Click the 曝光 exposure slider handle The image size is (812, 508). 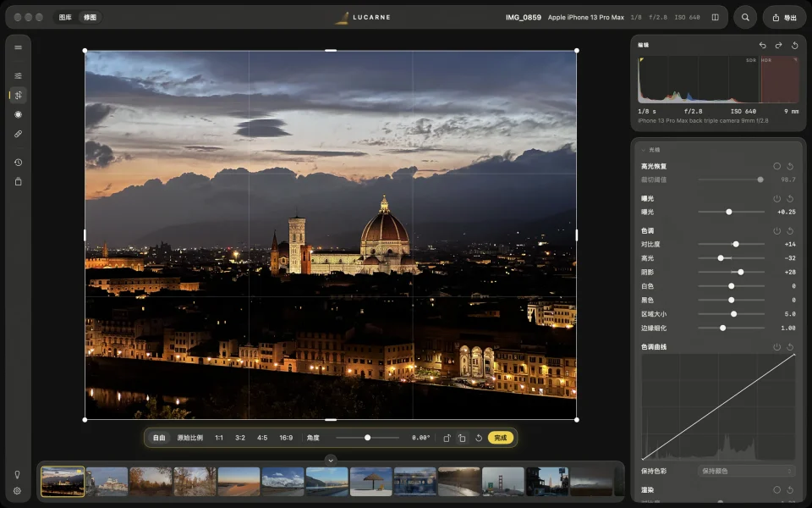coord(728,212)
